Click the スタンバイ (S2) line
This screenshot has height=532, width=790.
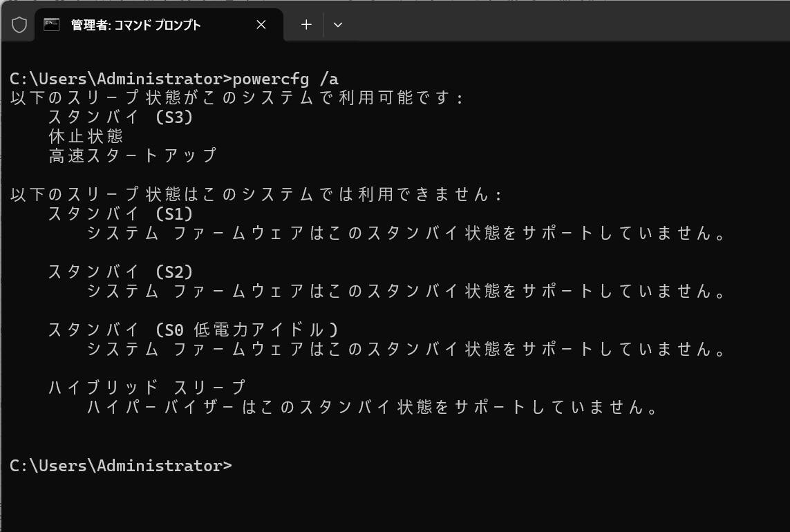[121, 272]
